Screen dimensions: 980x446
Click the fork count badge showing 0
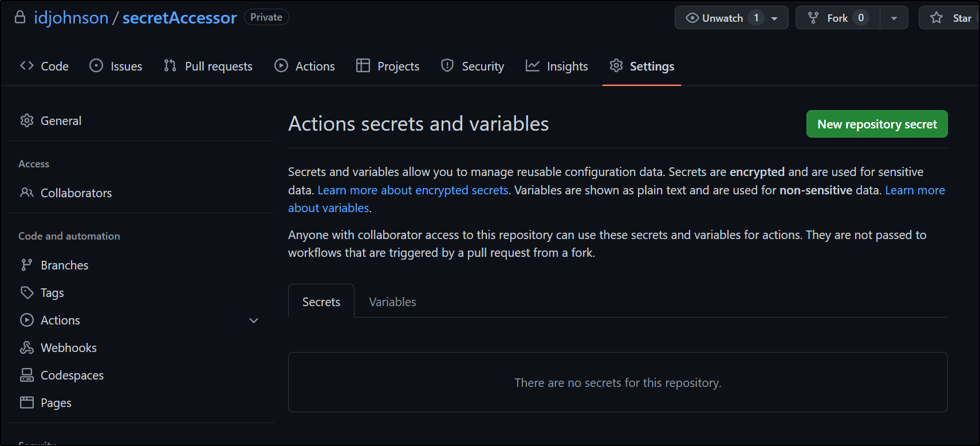click(861, 18)
